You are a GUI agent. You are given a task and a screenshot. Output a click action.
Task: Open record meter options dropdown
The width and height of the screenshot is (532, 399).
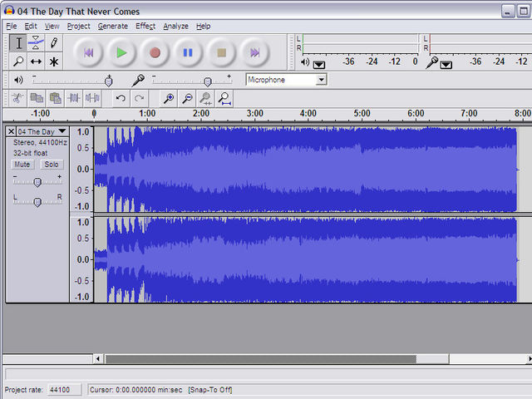(x=446, y=65)
